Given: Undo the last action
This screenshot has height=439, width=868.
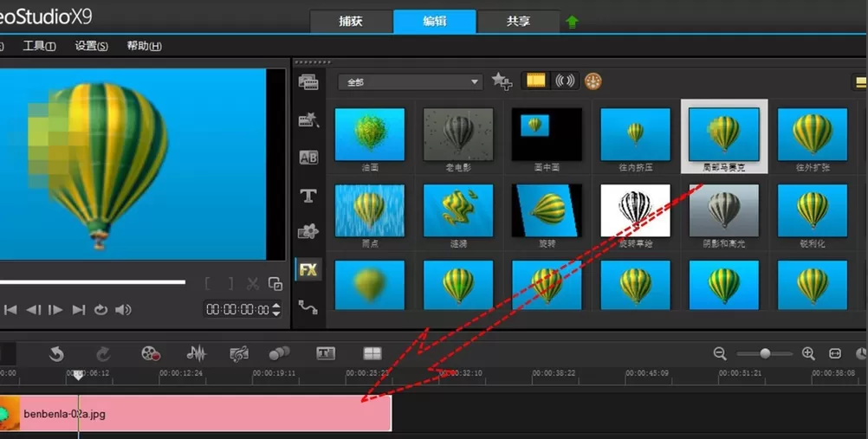Looking at the screenshot, I should (56, 353).
